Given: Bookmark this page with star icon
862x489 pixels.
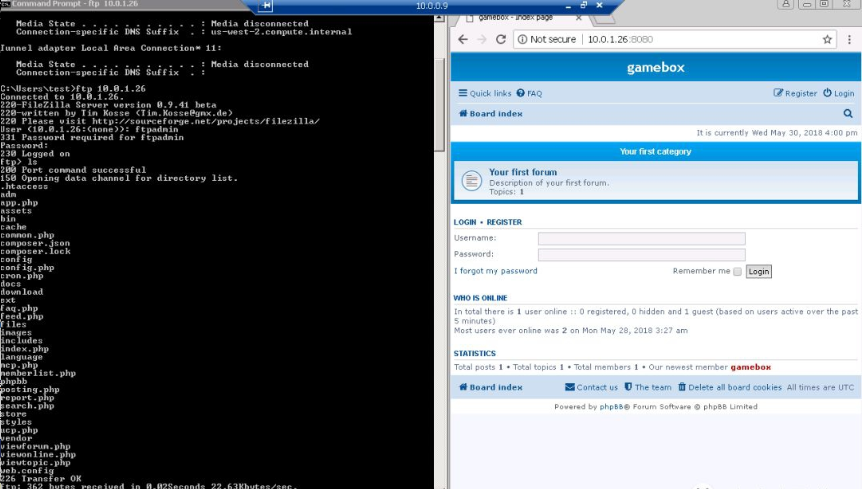Looking at the screenshot, I should click(827, 40).
